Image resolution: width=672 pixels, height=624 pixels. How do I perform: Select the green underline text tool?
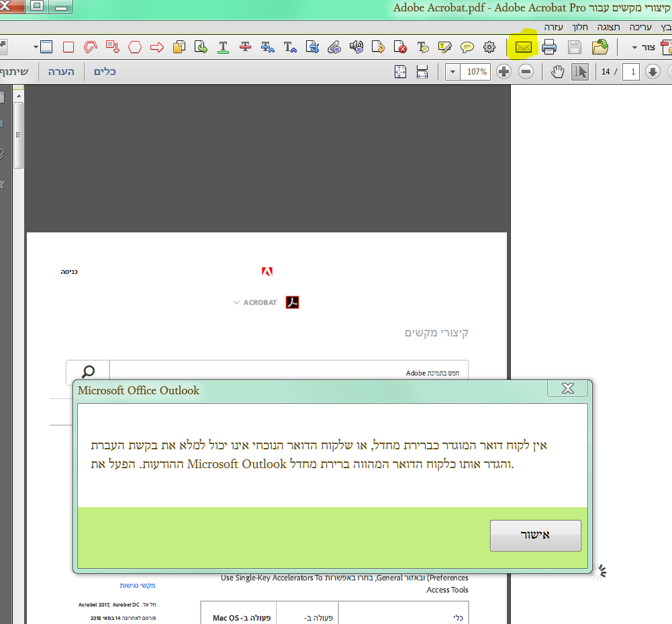223,47
